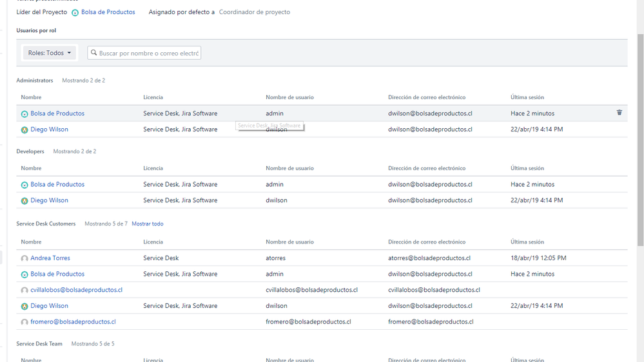Open project lead Bolsa de Productos link

pos(108,12)
